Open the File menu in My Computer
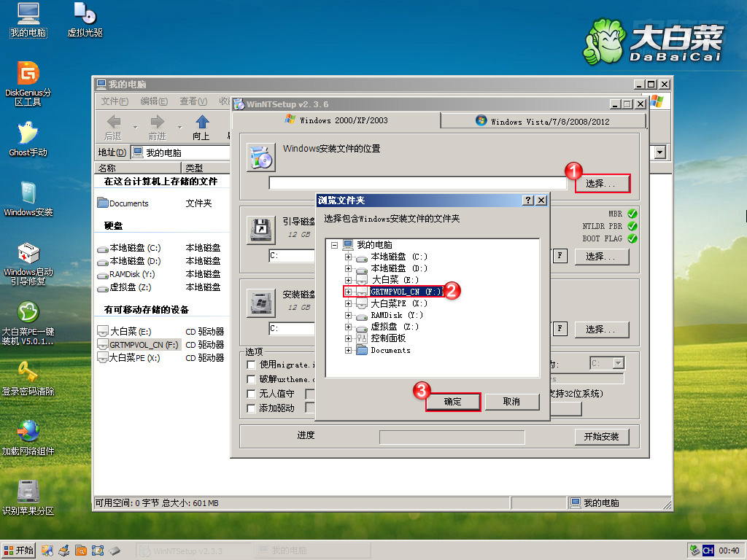This screenshot has width=747, height=560. 115,101
